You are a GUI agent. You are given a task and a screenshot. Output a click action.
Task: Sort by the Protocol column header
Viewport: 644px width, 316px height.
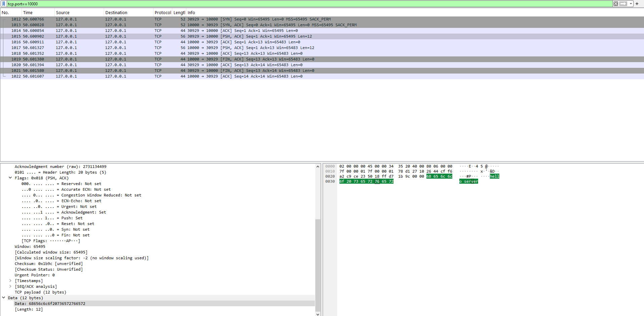click(163, 13)
